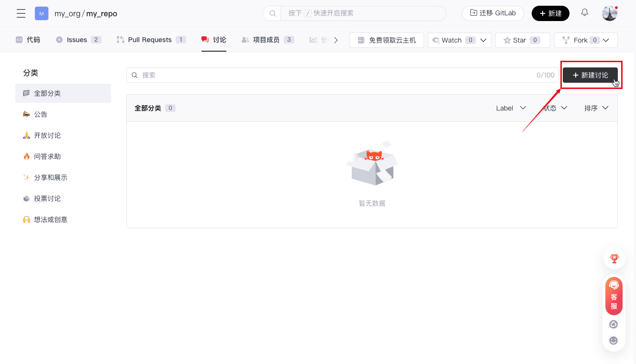
Task: Click the 迁移 GitLab button
Action: pyautogui.click(x=492, y=13)
